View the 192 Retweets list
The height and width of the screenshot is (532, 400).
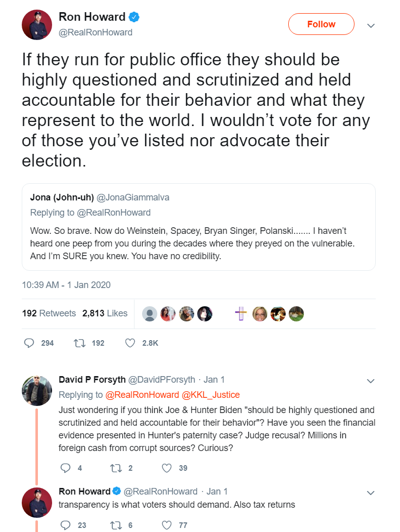pos(49,313)
